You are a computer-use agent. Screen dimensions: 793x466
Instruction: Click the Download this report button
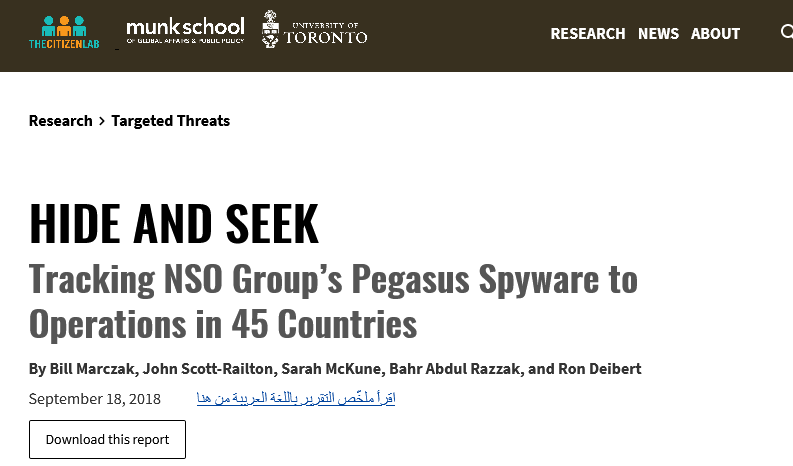point(107,439)
